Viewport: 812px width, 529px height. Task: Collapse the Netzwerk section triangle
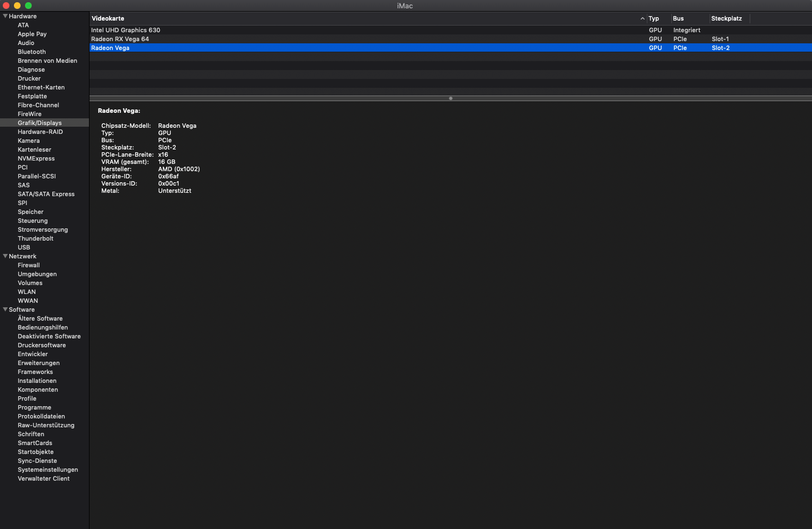click(5, 256)
